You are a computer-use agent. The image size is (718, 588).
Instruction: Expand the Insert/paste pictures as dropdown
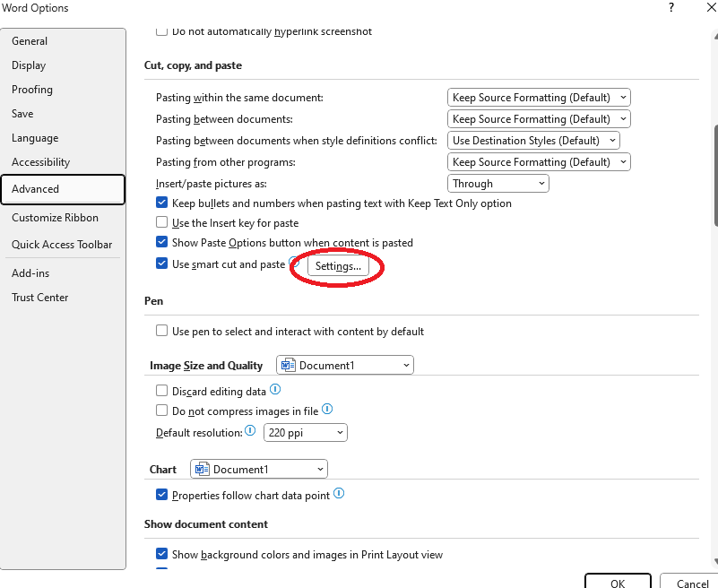[497, 183]
